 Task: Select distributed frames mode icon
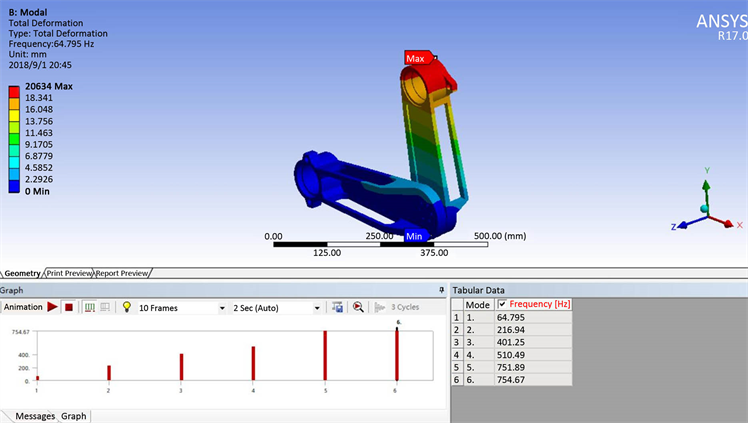[89, 308]
